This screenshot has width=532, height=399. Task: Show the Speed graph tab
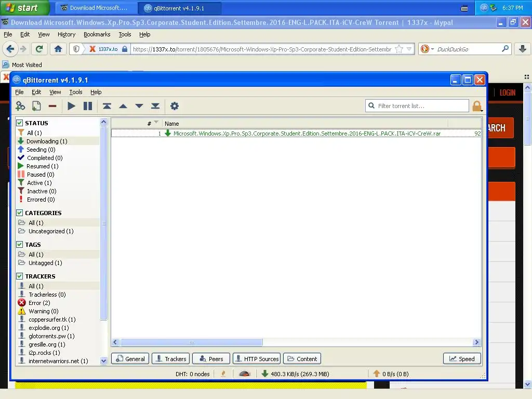coord(462,358)
